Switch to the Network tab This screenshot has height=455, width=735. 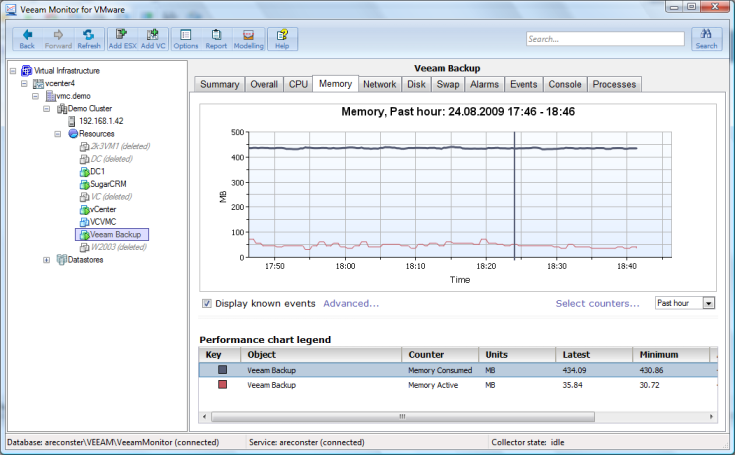[x=379, y=85]
